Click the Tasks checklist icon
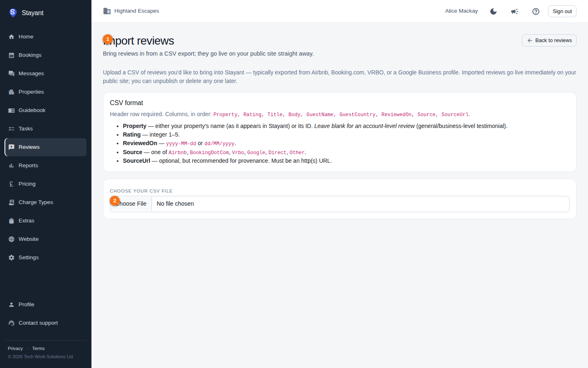Image resolution: width=588 pixels, height=368 pixels. coord(11,129)
